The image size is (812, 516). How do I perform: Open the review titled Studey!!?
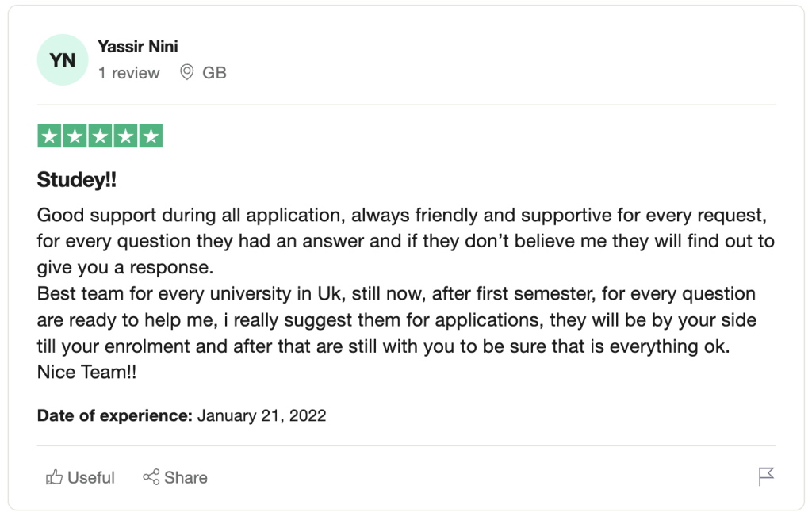77,180
